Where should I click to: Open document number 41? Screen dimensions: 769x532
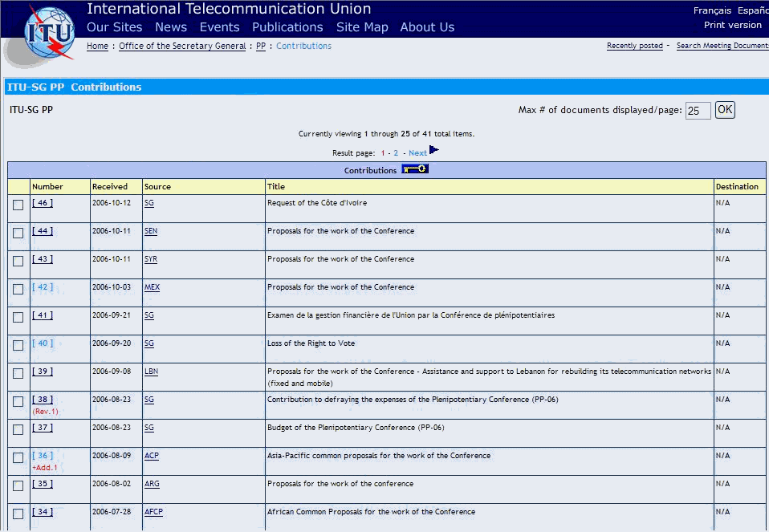pos(43,315)
